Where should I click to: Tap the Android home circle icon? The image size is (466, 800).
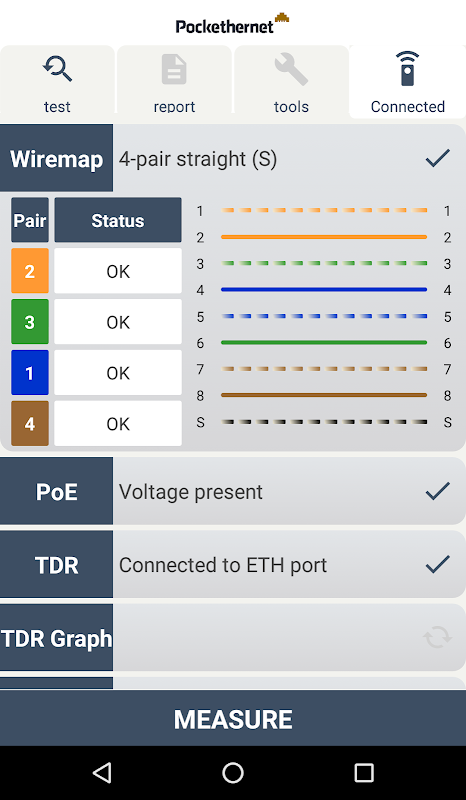(x=233, y=773)
